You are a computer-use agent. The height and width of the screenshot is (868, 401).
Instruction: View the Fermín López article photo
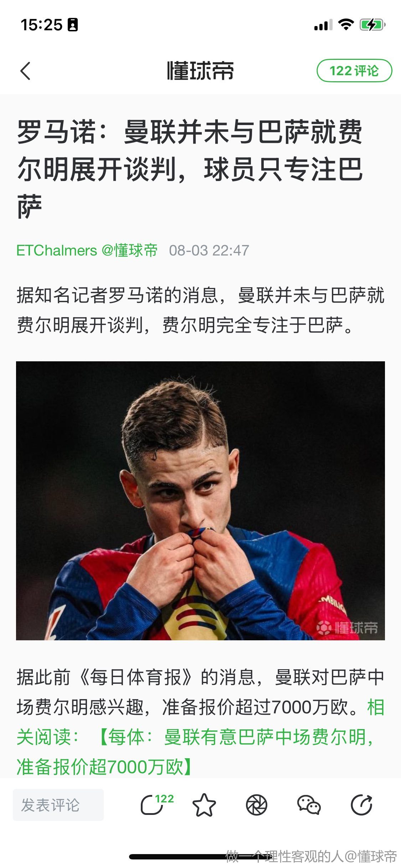(x=200, y=501)
